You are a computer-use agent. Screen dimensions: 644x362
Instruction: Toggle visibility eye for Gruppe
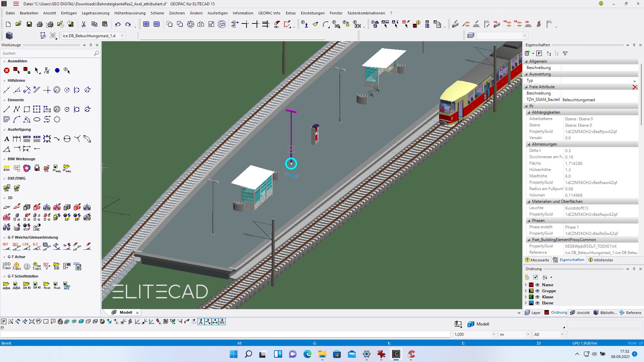537,291
